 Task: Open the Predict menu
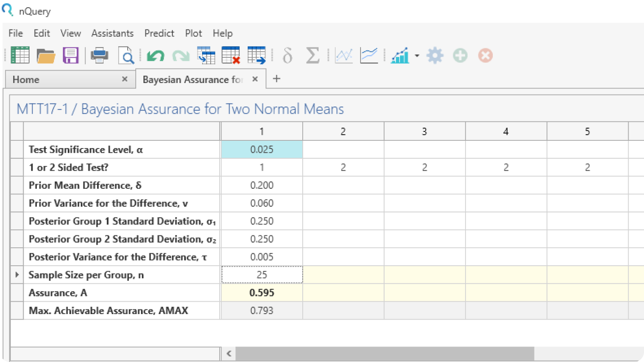[159, 33]
